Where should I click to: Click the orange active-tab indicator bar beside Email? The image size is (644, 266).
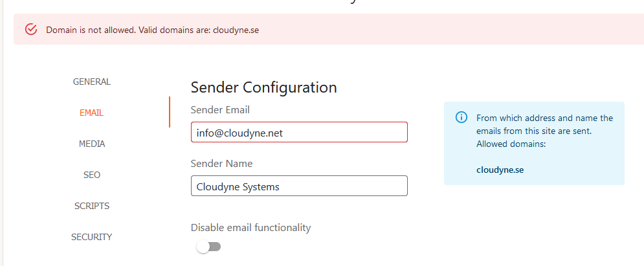169,112
